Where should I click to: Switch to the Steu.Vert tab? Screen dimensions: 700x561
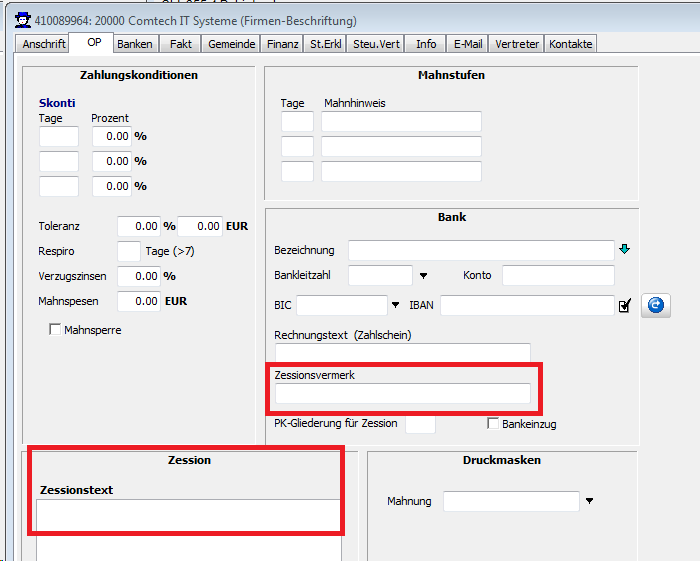pos(378,44)
